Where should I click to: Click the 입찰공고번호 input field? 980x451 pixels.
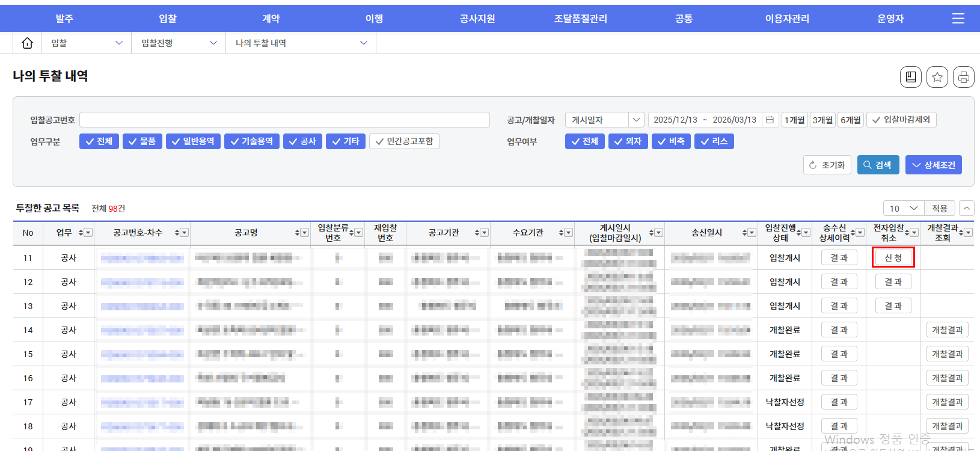click(x=284, y=120)
